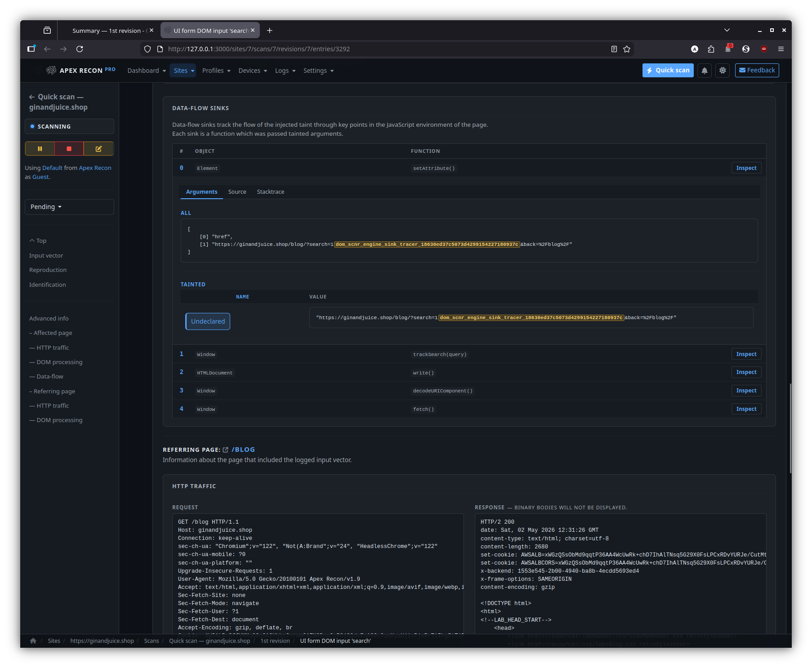Bookmark this page with star

[627, 49]
